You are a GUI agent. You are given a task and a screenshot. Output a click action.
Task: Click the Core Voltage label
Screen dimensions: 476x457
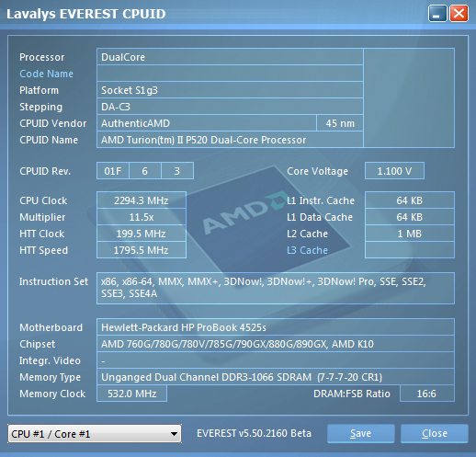(x=317, y=171)
